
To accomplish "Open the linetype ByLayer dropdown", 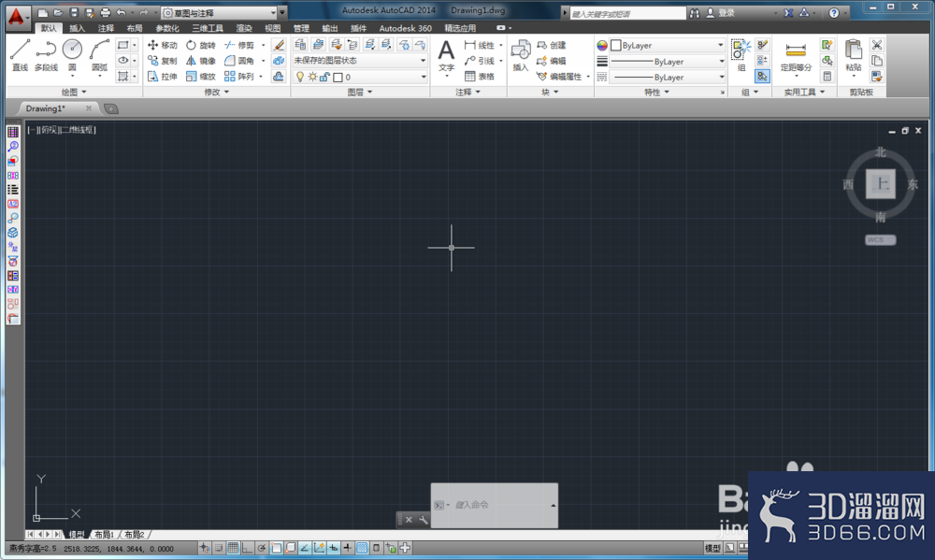I will [x=668, y=78].
